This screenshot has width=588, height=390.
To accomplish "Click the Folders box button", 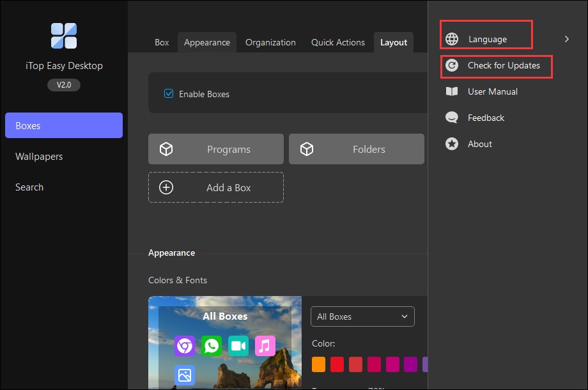I will coord(357,149).
